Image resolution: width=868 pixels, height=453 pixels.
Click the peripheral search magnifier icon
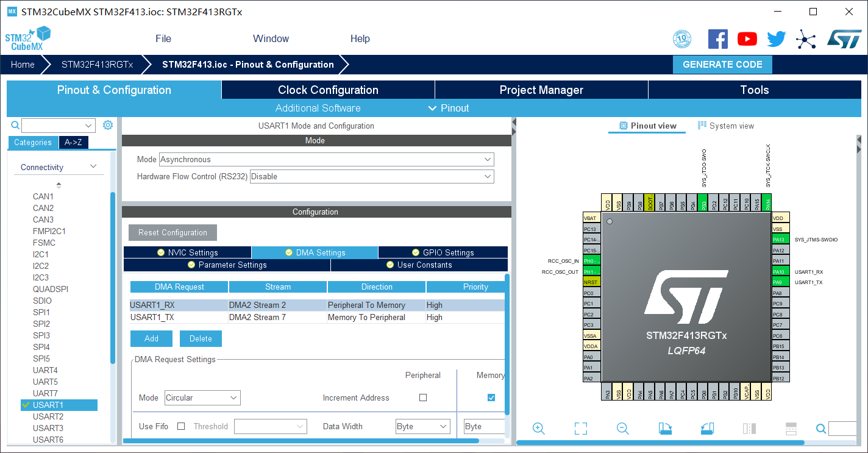pos(15,125)
